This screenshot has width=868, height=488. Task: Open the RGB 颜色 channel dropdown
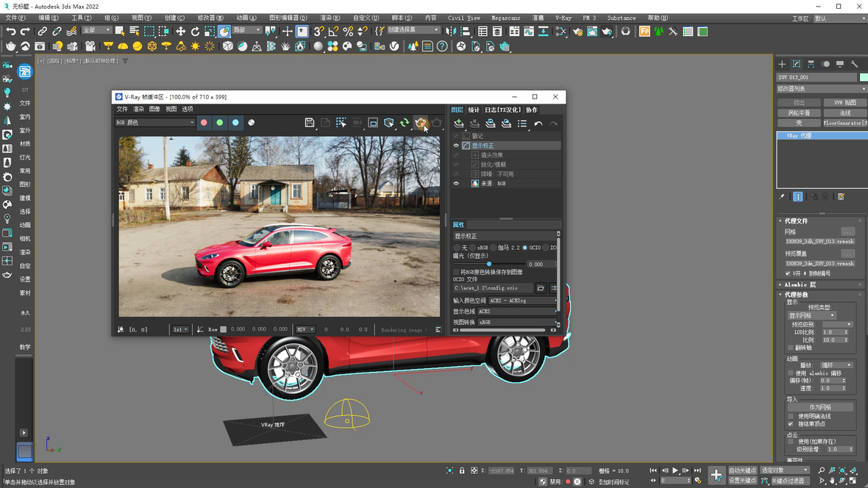[155, 123]
